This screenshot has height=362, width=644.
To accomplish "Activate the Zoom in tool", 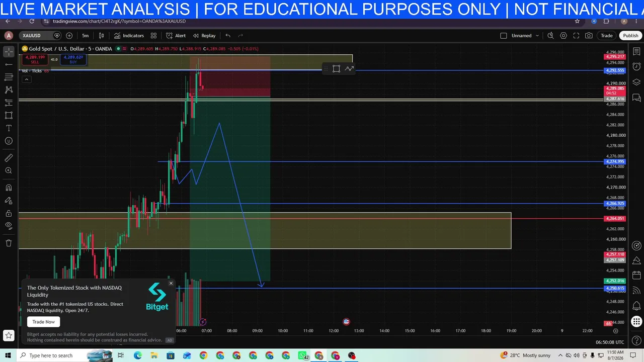I will (x=9, y=171).
